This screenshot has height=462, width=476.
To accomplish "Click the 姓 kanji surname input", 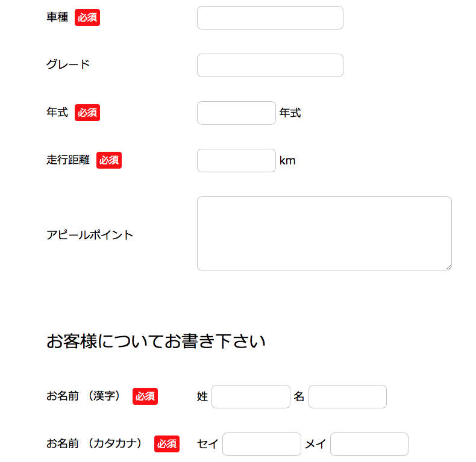I will (251, 396).
